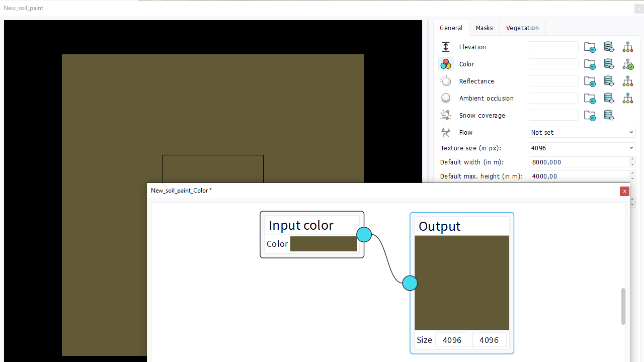The height and width of the screenshot is (362, 644).
Task: Switch to the Vegetation tab
Action: pyautogui.click(x=522, y=28)
